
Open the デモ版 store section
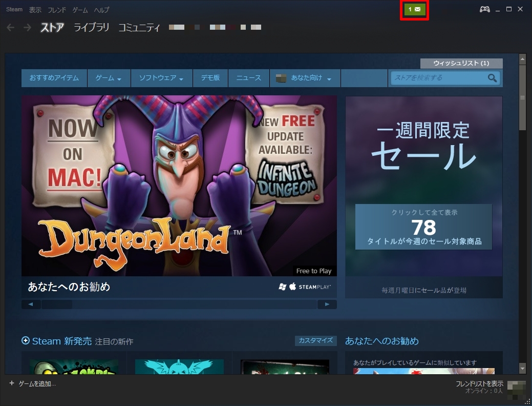pos(210,78)
